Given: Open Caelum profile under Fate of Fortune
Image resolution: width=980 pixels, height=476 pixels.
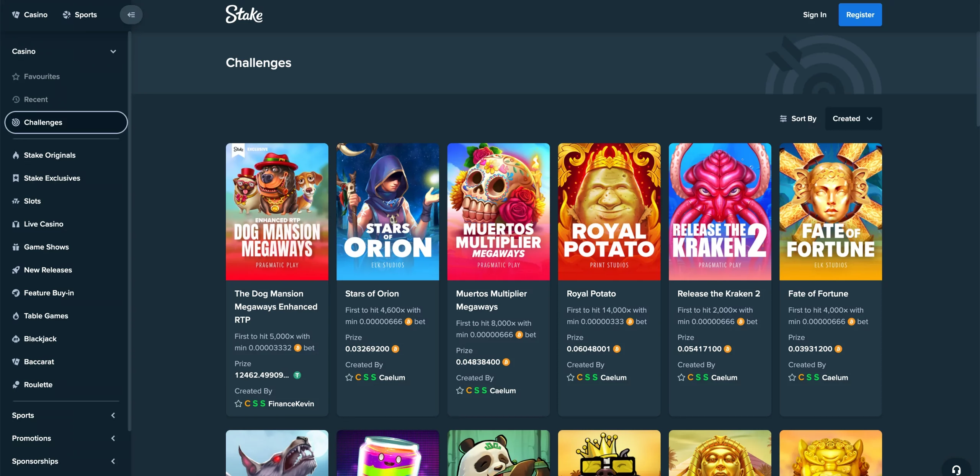Looking at the screenshot, I should pyautogui.click(x=835, y=378).
